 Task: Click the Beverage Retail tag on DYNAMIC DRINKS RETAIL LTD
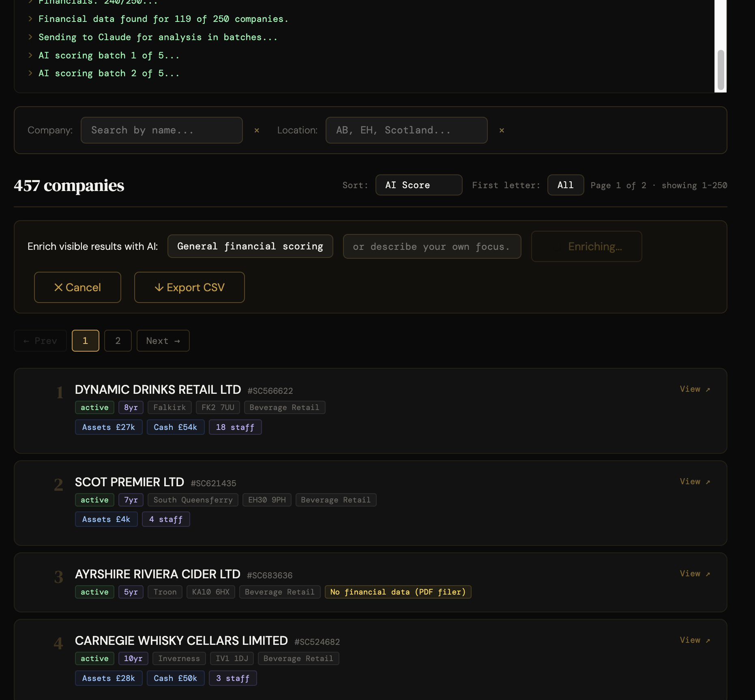pos(284,407)
